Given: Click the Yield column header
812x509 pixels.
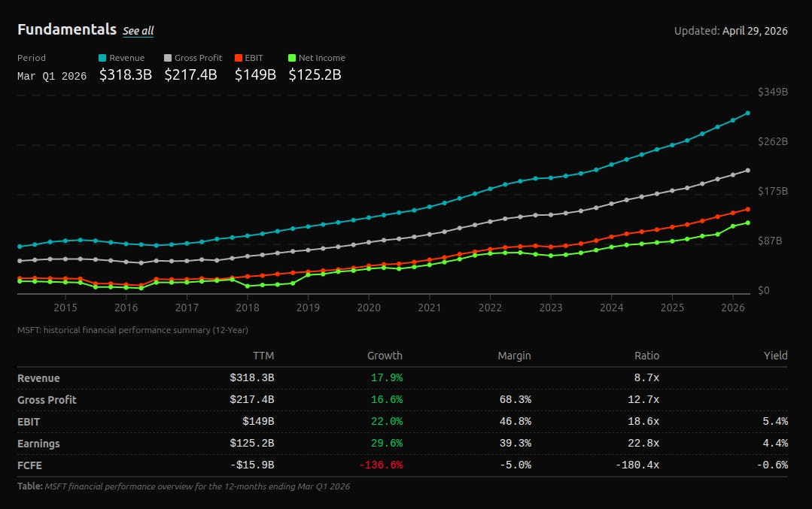Looking at the screenshot, I should click(776, 356).
